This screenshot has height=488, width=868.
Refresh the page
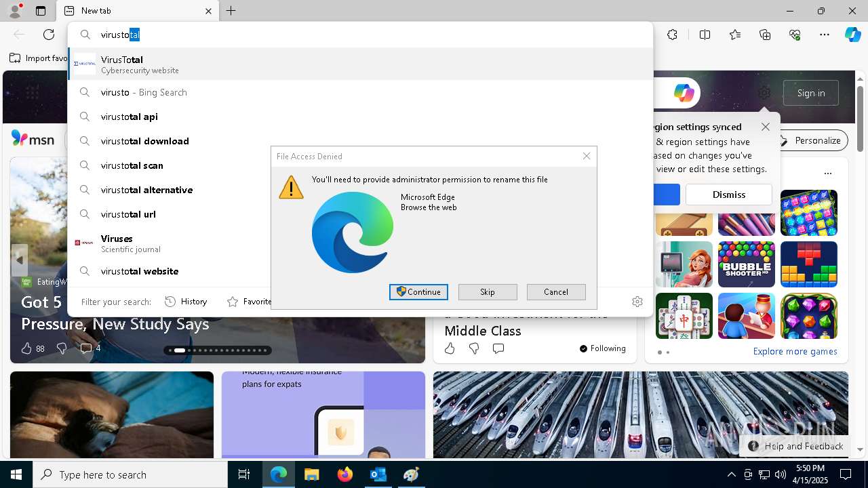(x=49, y=35)
